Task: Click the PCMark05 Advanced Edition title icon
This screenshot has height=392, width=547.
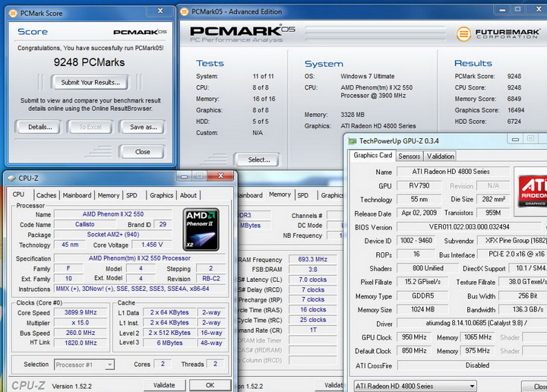Action: (x=184, y=12)
